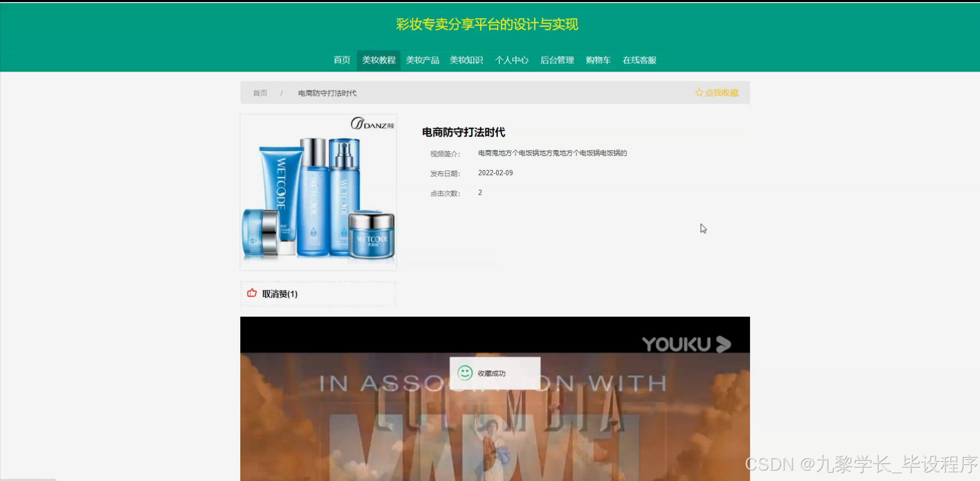Open 在线客服 chat link
This screenshot has width=980, height=481.
tap(639, 60)
